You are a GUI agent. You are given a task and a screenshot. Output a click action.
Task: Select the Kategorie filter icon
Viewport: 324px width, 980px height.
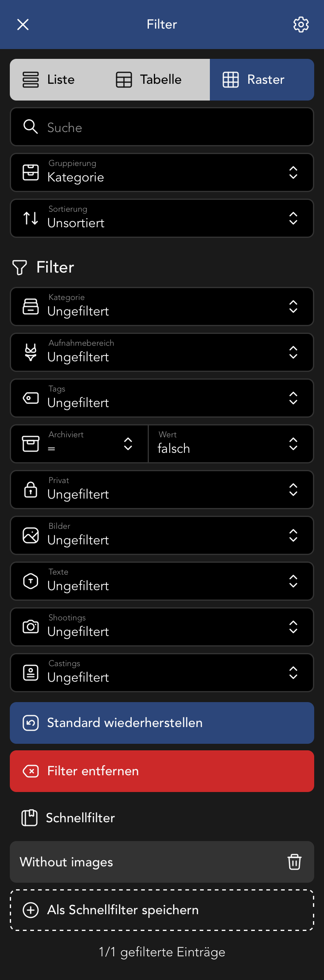tap(30, 307)
